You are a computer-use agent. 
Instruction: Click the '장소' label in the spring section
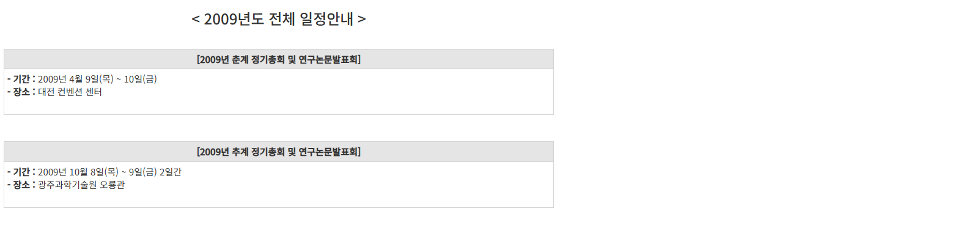pos(21,92)
